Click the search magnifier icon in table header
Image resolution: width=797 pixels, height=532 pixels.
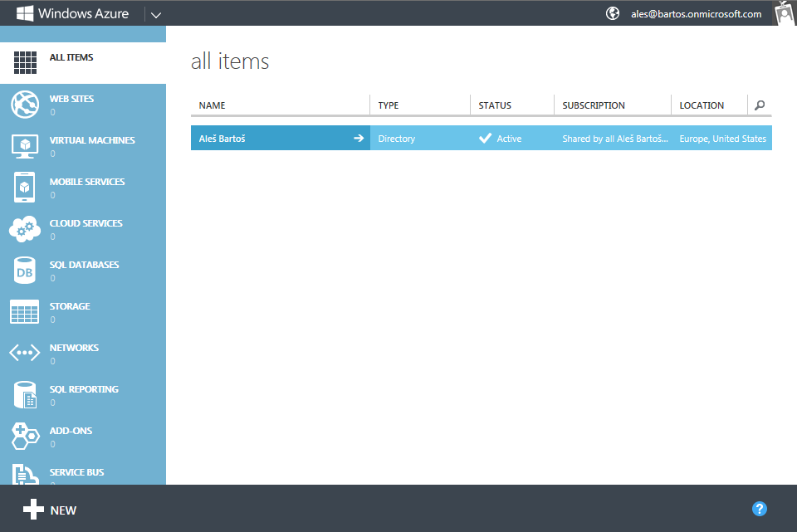[x=760, y=105]
